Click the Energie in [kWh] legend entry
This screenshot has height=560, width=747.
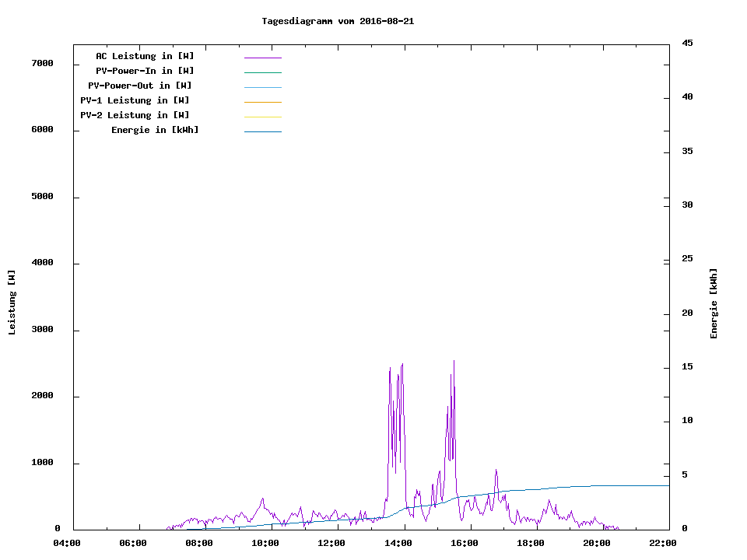click(155, 130)
